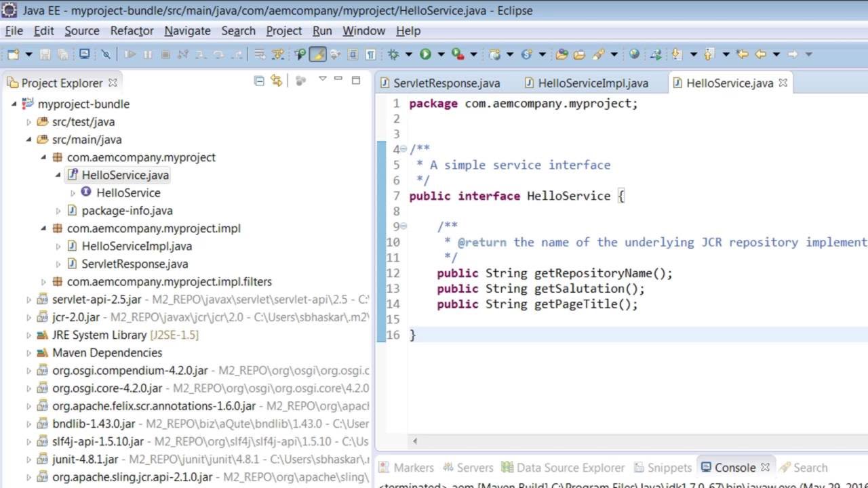Open the Data Source Explorer tab
The image size is (868, 488).
click(x=563, y=468)
